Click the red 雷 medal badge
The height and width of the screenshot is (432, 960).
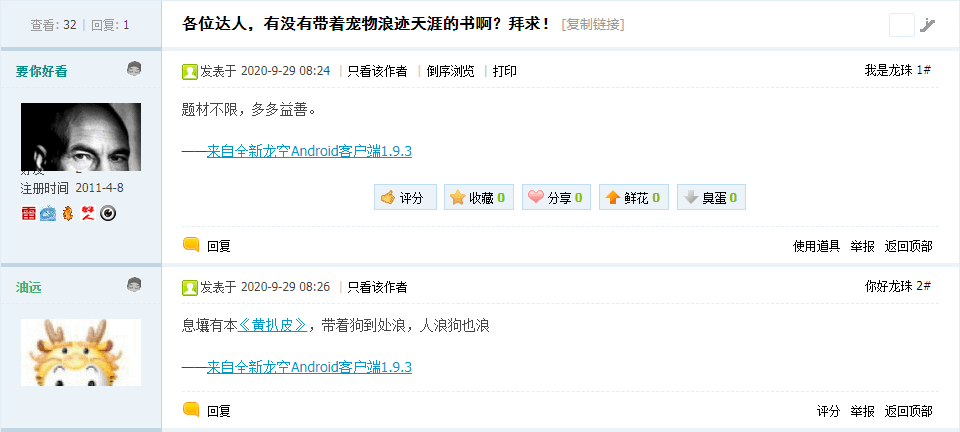click(28, 213)
